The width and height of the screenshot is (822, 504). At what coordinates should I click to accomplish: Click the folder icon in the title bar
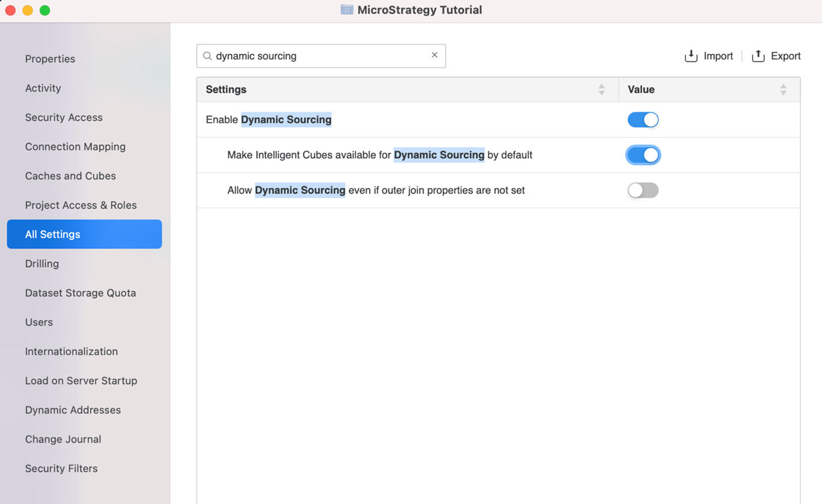pos(347,10)
